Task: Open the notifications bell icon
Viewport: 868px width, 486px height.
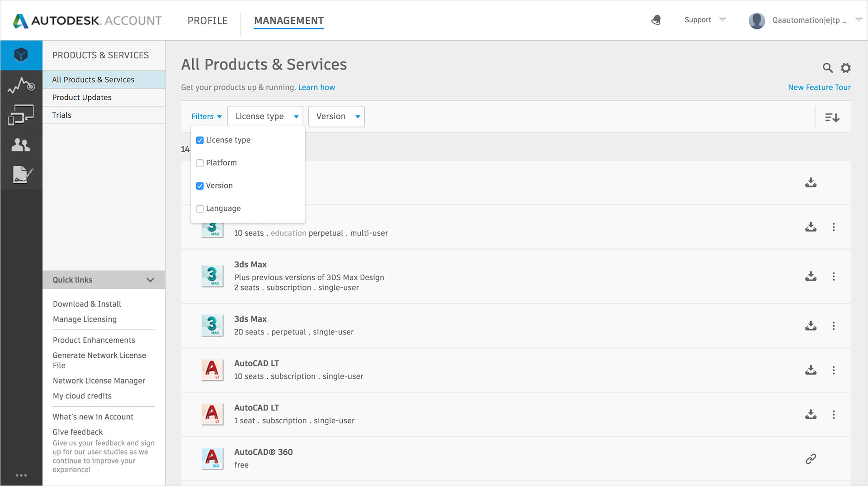Action: click(x=656, y=20)
